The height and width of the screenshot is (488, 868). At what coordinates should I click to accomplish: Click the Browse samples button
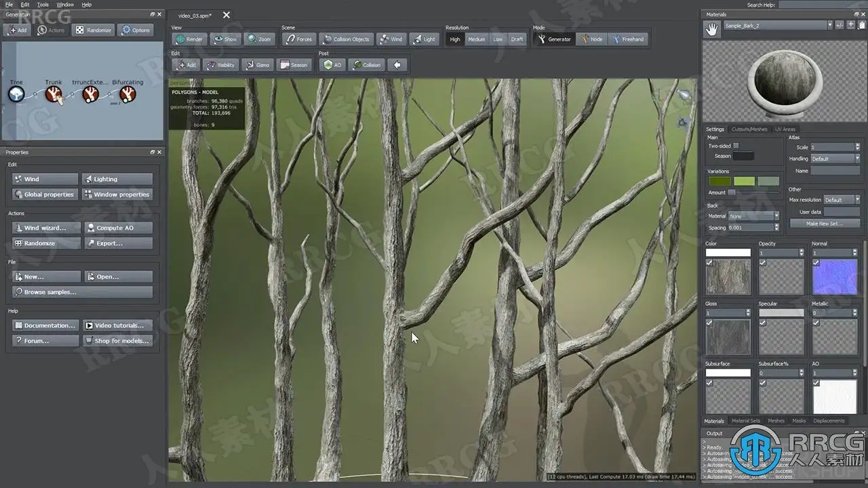pos(82,292)
